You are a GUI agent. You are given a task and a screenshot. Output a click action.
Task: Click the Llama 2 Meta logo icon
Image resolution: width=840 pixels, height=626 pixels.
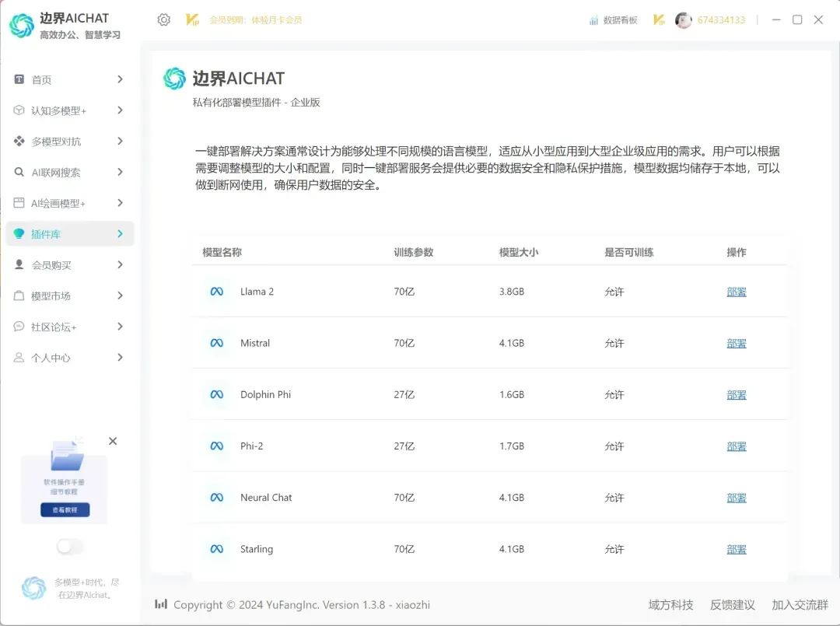[217, 292]
